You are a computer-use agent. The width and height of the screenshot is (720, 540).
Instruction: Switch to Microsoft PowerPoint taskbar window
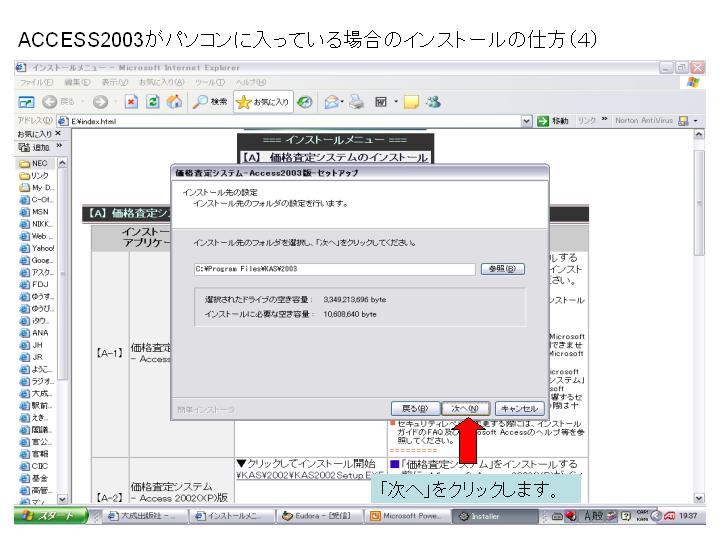tap(407, 516)
